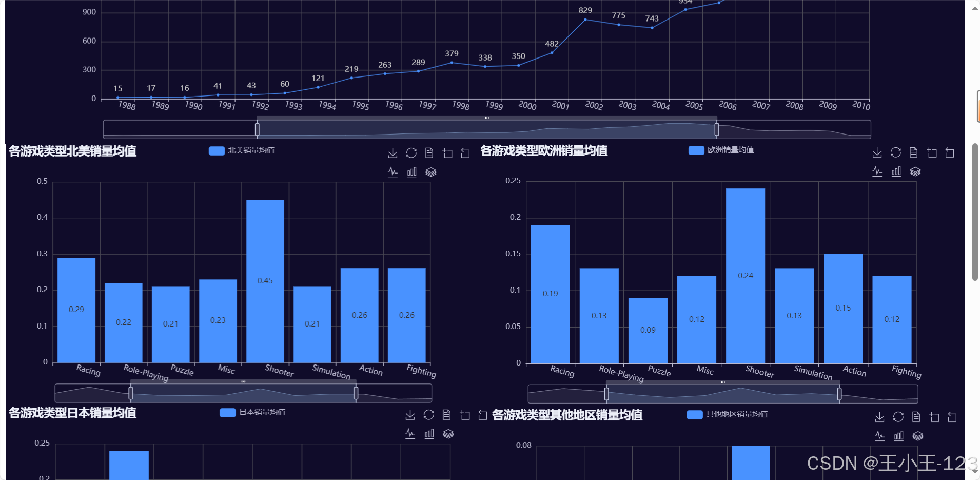980x480 pixels.
Task: Click the 1998 data point labeled 379
Action: click(x=452, y=63)
